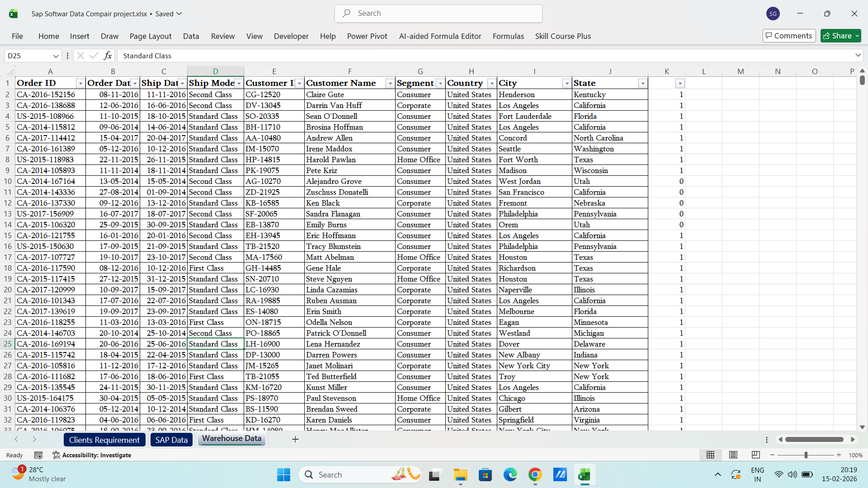Click the Search box in title bar
868x488 pixels.
pos(439,14)
